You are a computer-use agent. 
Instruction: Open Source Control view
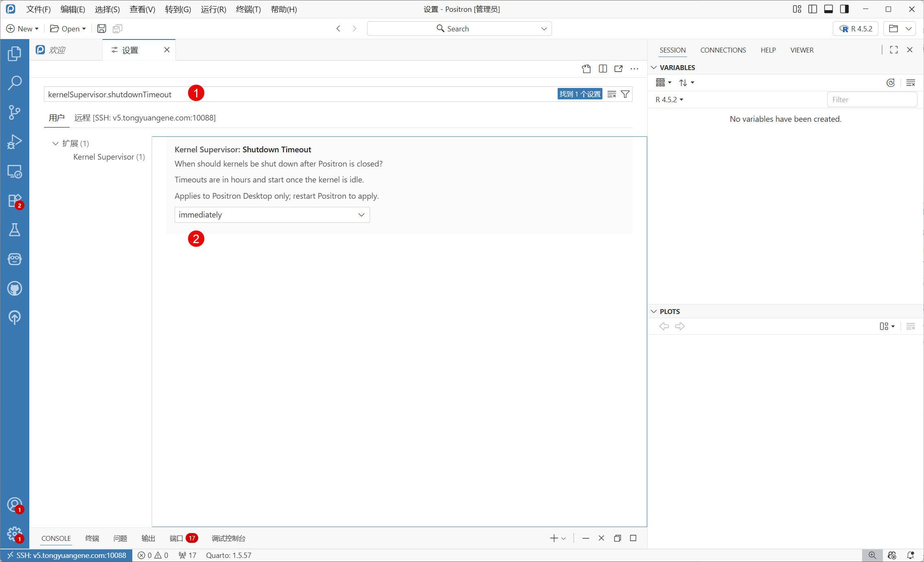pyautogui.click(x=15, y=112)
